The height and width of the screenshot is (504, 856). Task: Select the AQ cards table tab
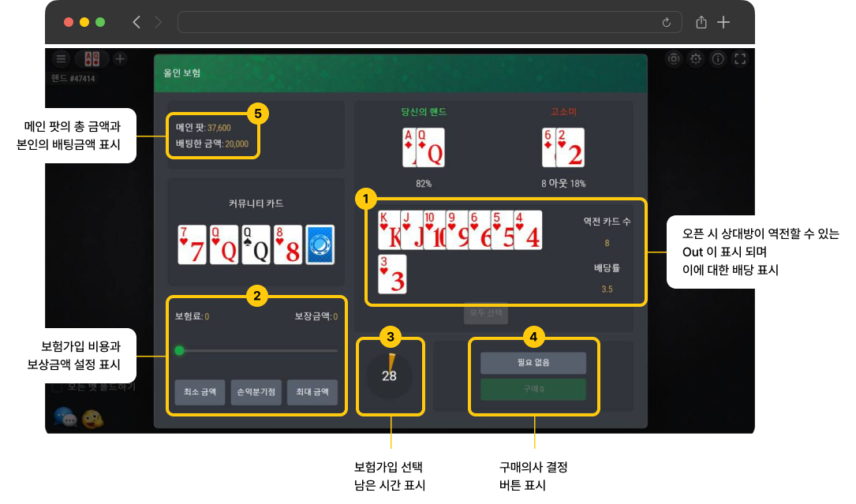tap(92, 58)
